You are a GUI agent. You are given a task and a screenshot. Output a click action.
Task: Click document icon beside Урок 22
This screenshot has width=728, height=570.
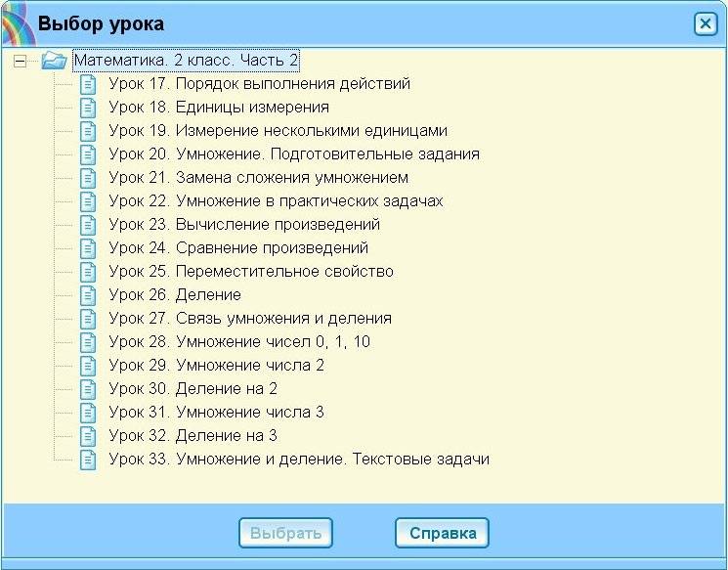[88, 201]
